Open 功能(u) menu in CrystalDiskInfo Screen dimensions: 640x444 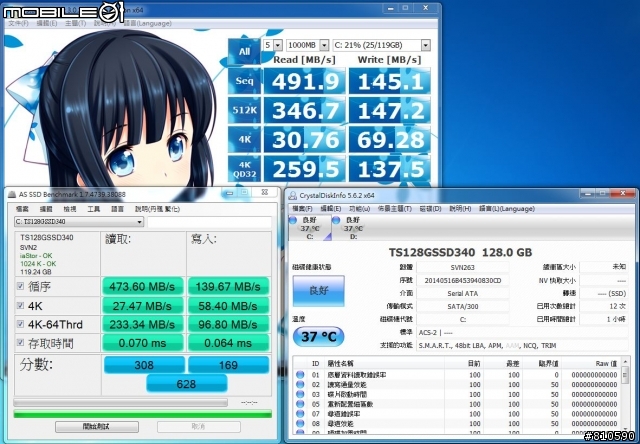[x=359, y=209]
